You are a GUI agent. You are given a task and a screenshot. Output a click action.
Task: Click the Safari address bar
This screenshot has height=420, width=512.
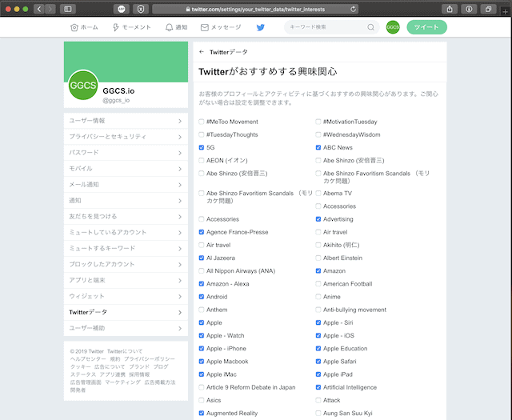click(x=255, y=9)
